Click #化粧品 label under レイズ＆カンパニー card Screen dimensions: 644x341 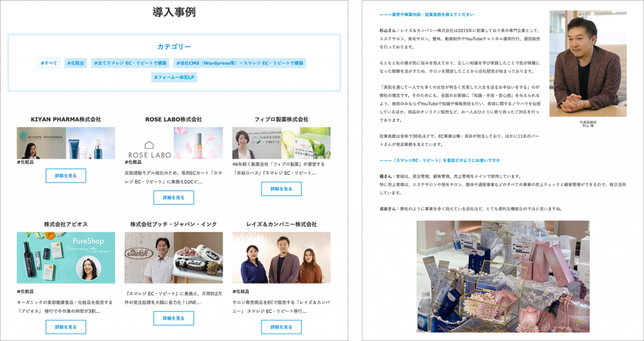[x=241, y=291]
